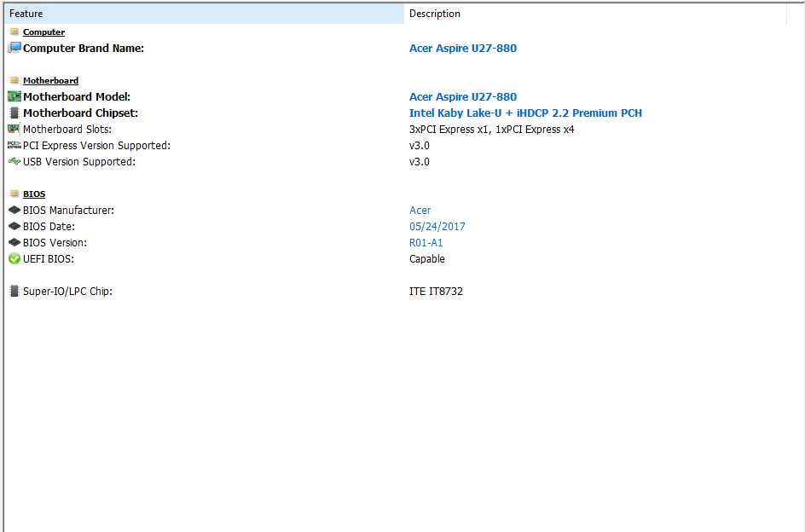This screenshot has height=532, width=805.
Task: Select the BIOS Date label
Action: (49, 227)
